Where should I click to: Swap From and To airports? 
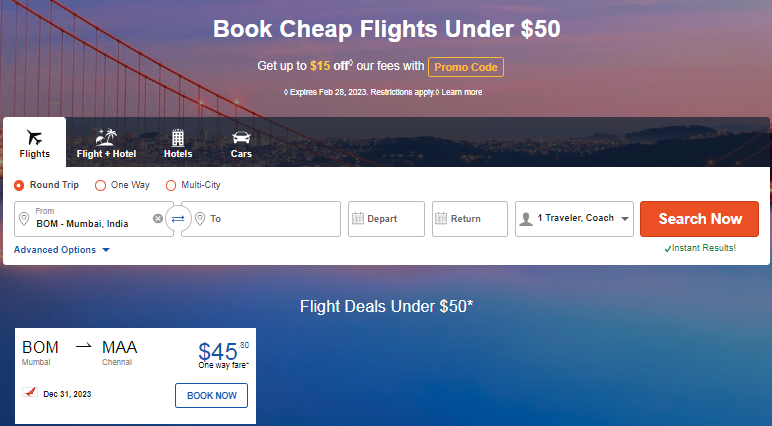(178, 218)
